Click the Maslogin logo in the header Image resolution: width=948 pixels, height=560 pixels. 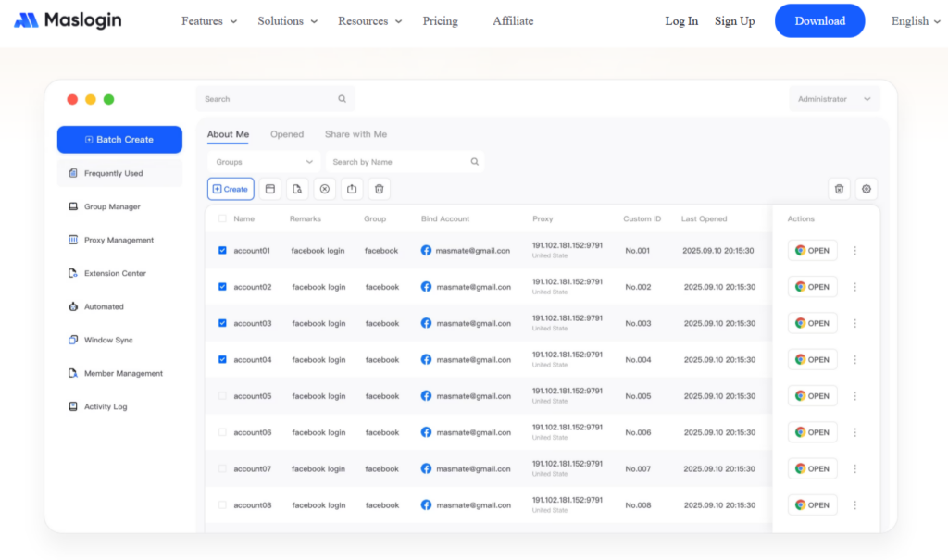point(68,20)
